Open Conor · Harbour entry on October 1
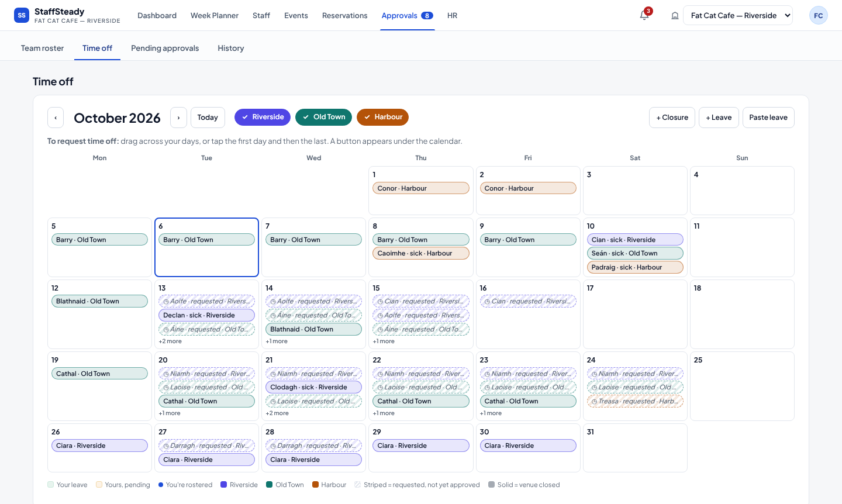842x504 pixels. tap(421, 188)
